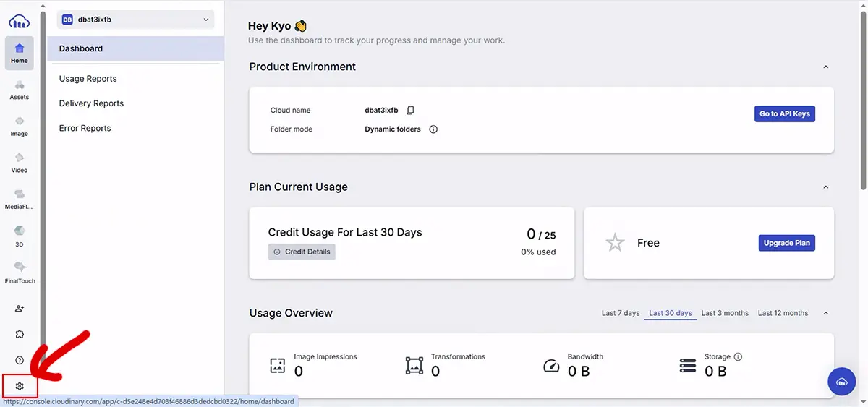Switch to Last 7 days tab
Screen dimensions: 868x407
(x=621, y=313)
